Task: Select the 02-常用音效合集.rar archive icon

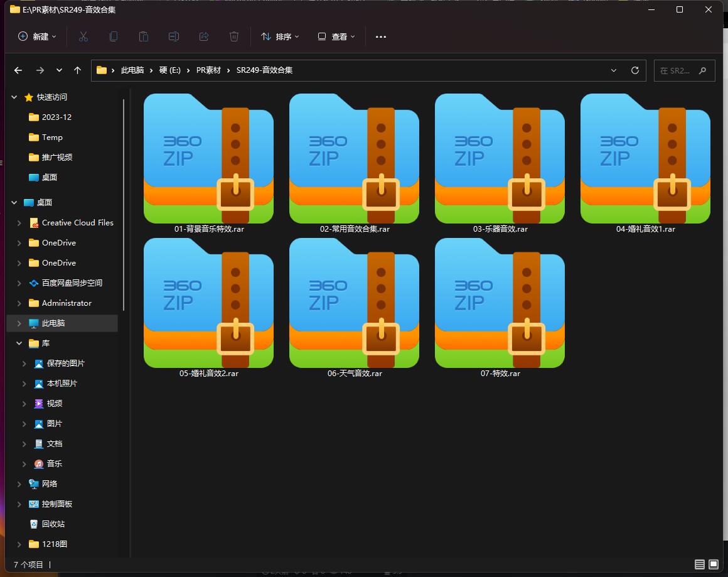Action: tap(354, 158)
